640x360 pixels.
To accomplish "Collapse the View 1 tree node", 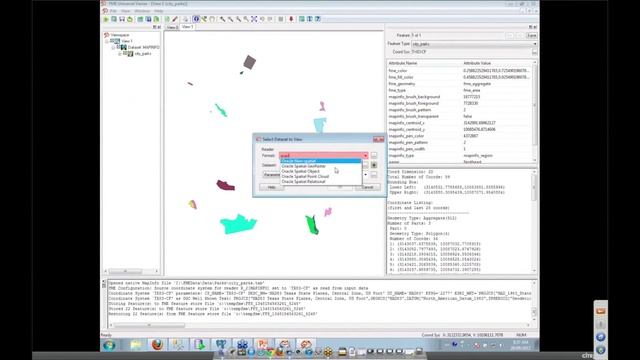I will (x=107, y=41).
